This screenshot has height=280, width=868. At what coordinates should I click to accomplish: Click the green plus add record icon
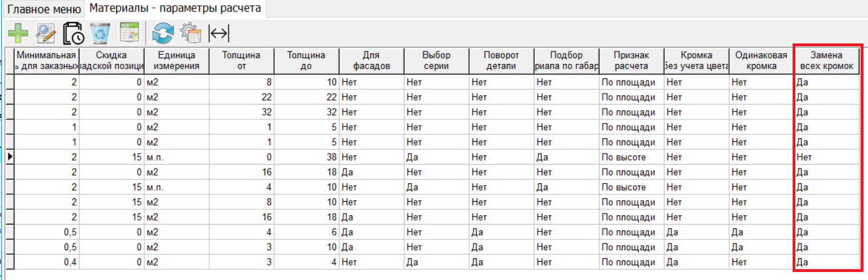(18, 34)
